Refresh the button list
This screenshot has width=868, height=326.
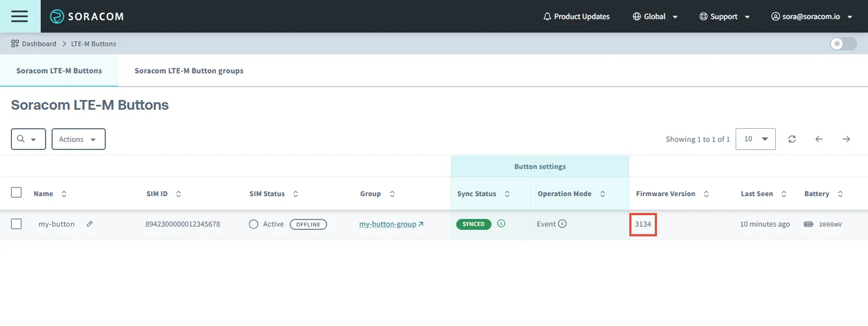(x=792, y=139)
